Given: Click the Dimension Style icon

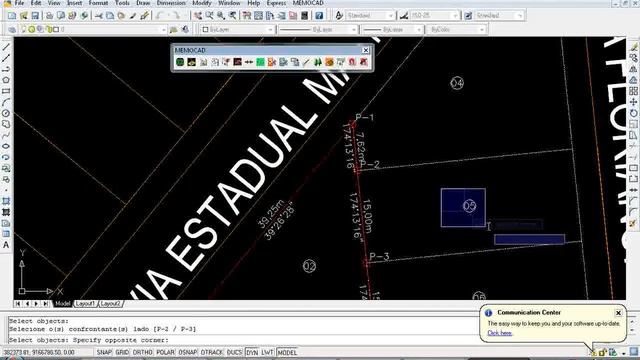Looking at the screenshot, I should click(404, 16).
